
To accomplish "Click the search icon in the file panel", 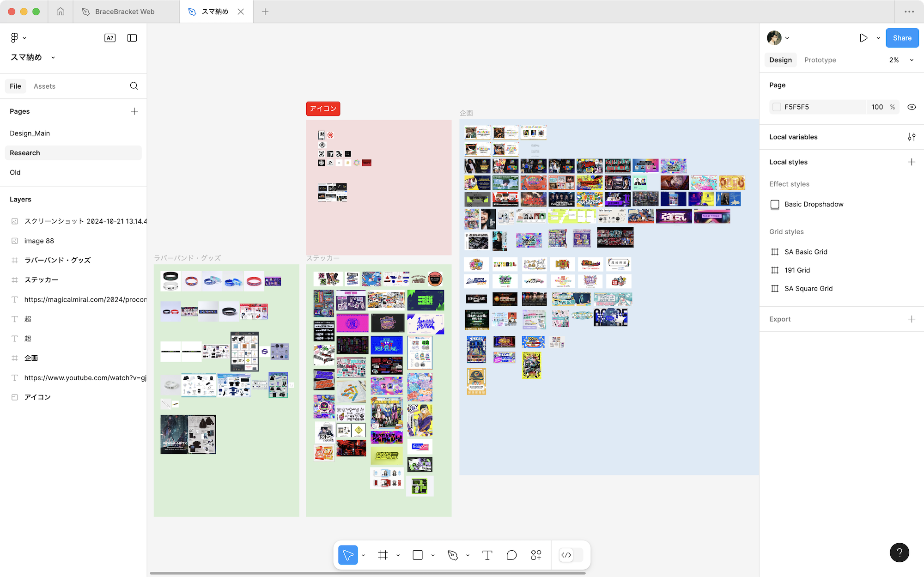I will pos(134,86).
